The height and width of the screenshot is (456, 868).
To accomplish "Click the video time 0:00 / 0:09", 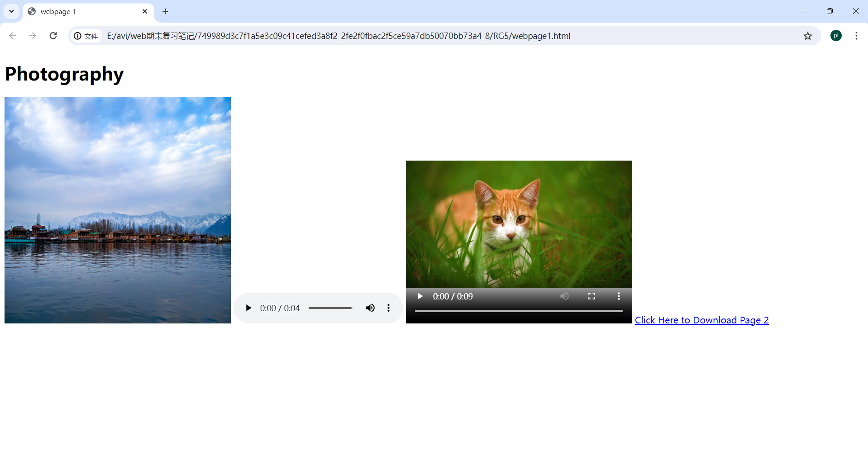I will [x=453, y=296].
